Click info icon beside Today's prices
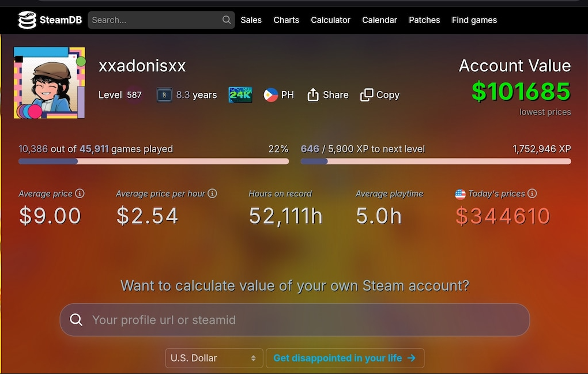The image size is (588, 374). (532, 194)
